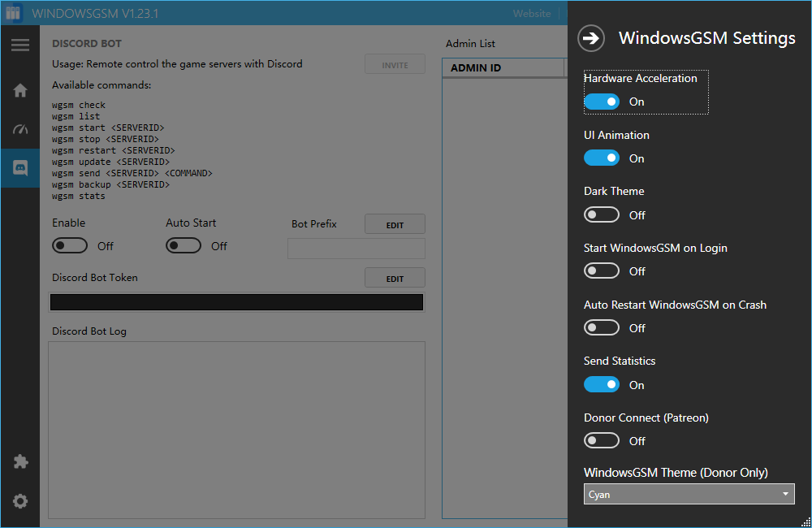Toggle Start WindowsGSM on Login

(602, 271)
